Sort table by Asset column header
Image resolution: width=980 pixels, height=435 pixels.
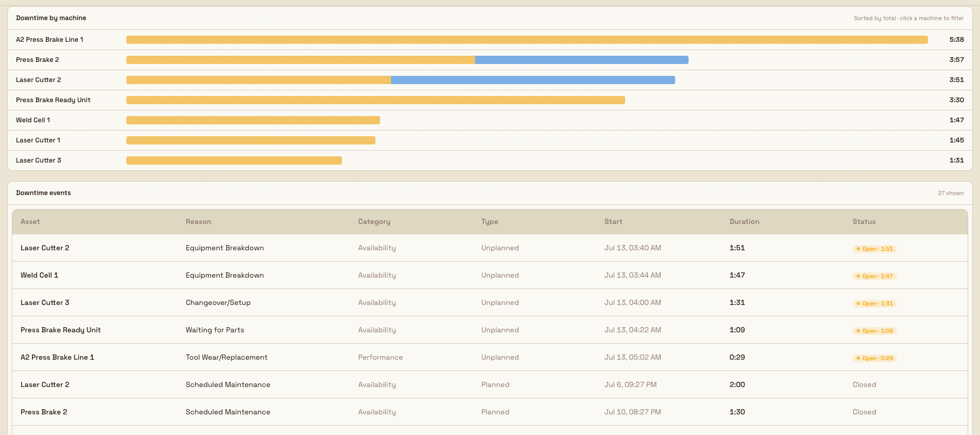[x=30, y=222]
